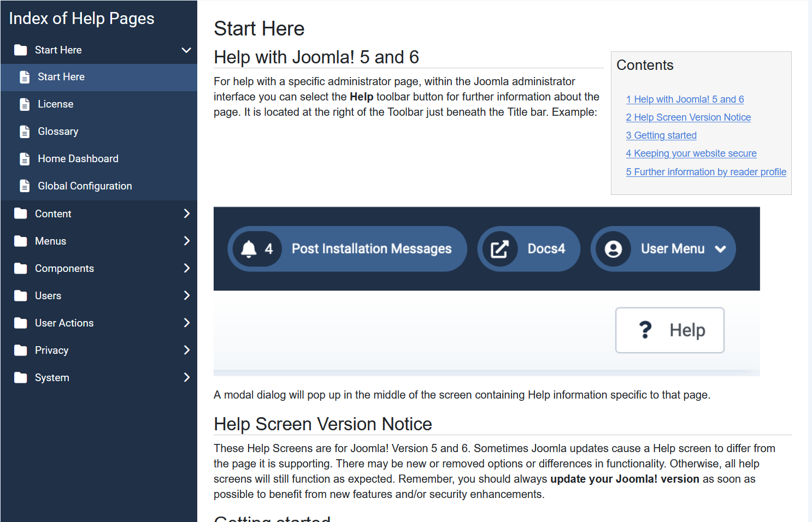Viewport: 812px width, 522px height.
Task: Jump to Help Screen Version Notice section
Action: point(688,117)
